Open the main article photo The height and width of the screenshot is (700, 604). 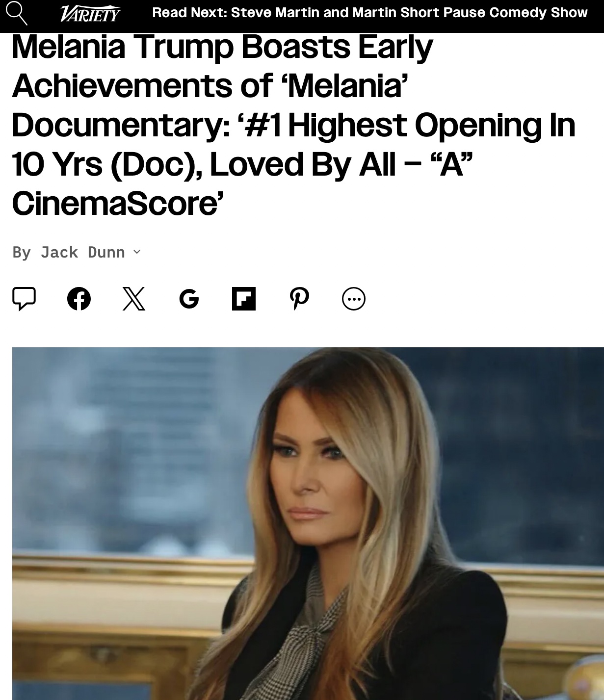[308, 523]
